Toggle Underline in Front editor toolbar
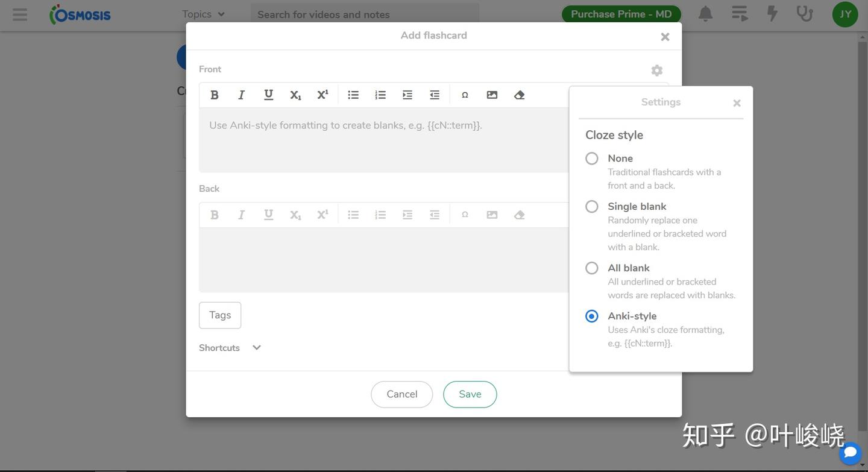The width and height of the screenshot is (868, 472). pos(268,95)
